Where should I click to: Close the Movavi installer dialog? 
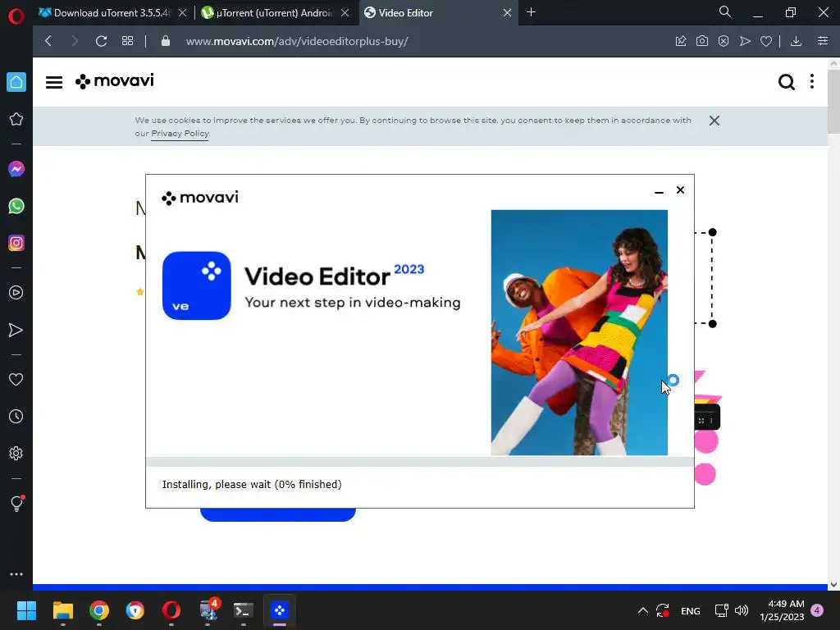click(680, 190)
